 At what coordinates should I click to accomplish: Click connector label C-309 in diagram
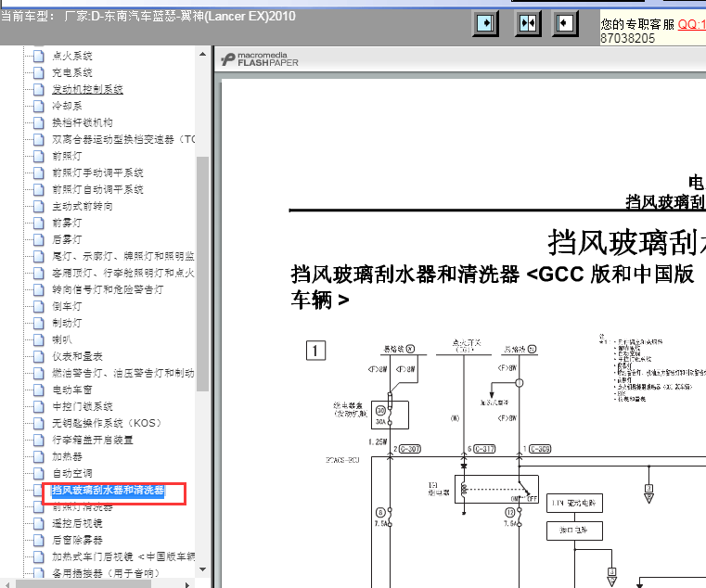tap(540, 449)
